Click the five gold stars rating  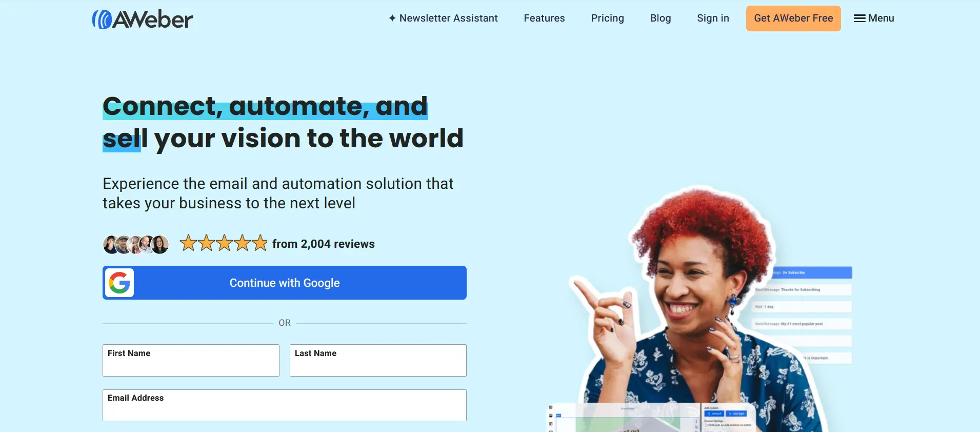tap(224, 243)
